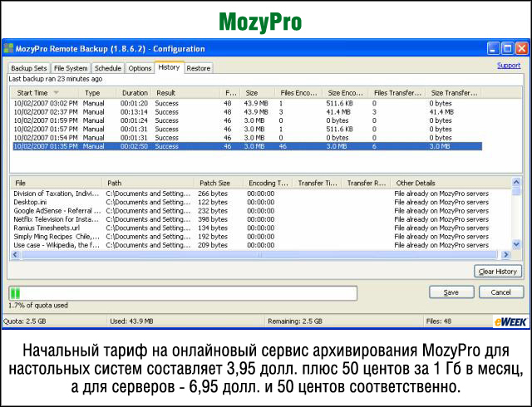Select the Google AdSense - Referral file
This screenshot has height=407, width=532.
[x=260, y=211]
